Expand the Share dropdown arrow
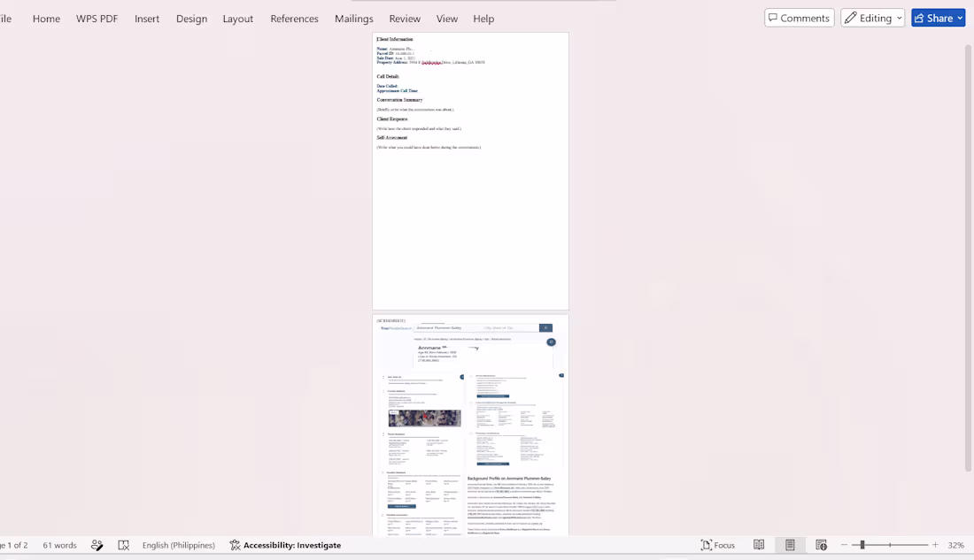The image size is (974, 560). [960, 18]
